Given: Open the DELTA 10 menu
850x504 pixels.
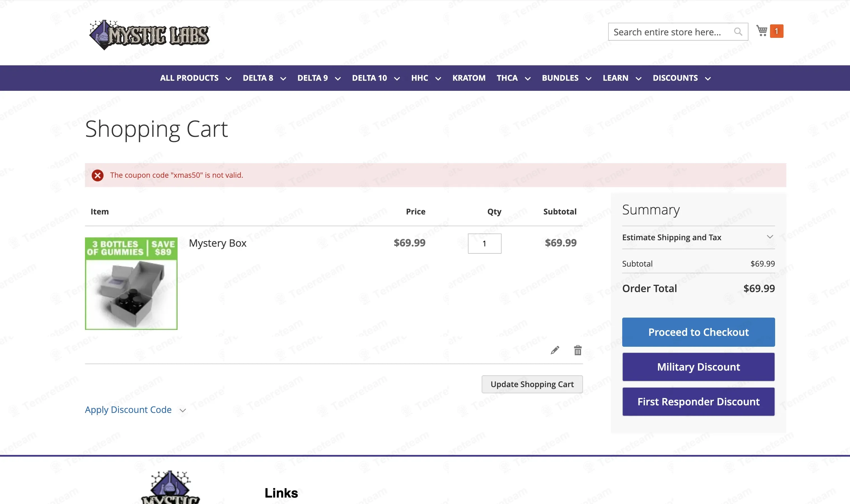Looking at the screenshot, I should coord(369,78).
